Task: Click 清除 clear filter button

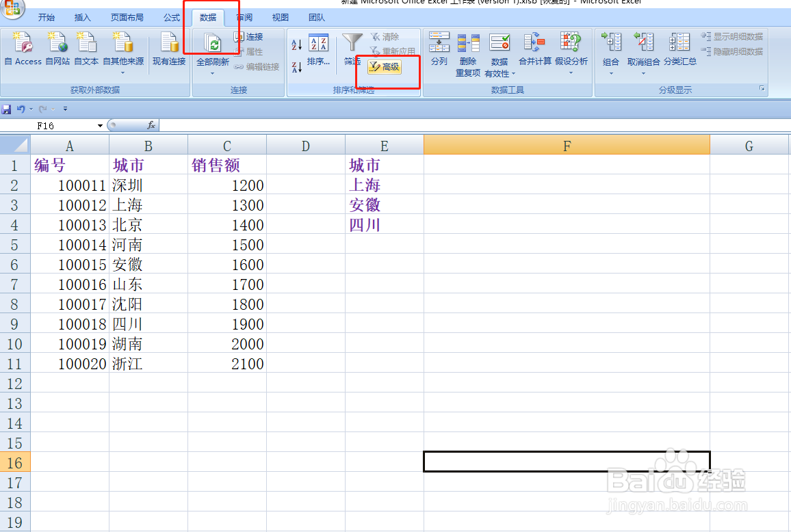Action: pos(385,37)
